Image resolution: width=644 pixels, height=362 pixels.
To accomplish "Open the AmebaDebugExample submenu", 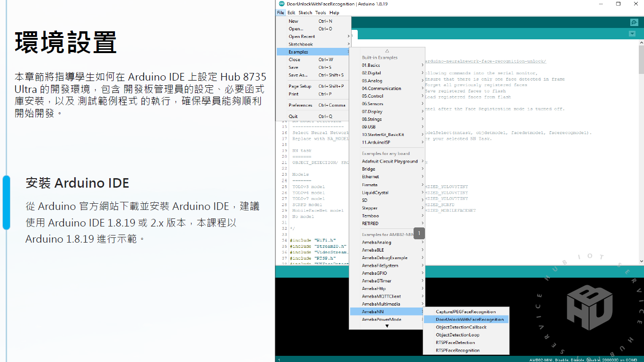I will [387, 258].
